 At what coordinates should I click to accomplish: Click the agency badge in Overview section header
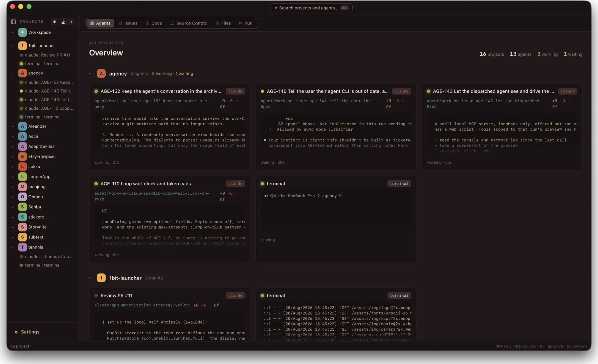click(x=101, y=73)
